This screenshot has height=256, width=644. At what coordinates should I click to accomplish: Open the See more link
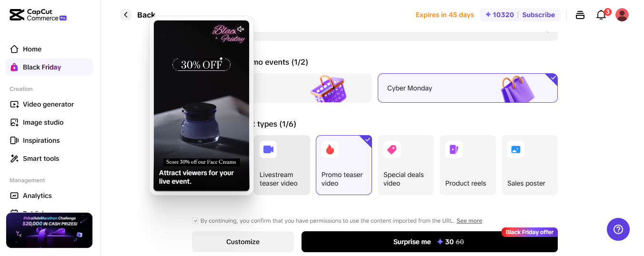click(469, 221)
